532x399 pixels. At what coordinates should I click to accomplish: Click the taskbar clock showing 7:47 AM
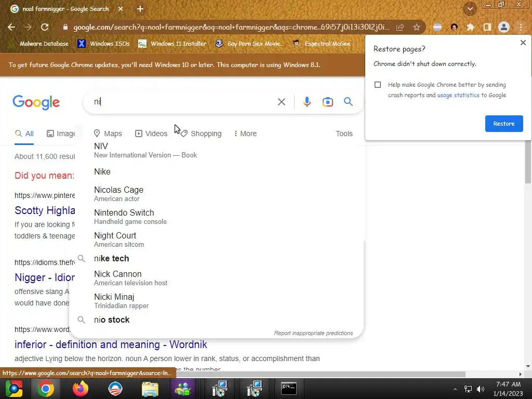(508, 389)
